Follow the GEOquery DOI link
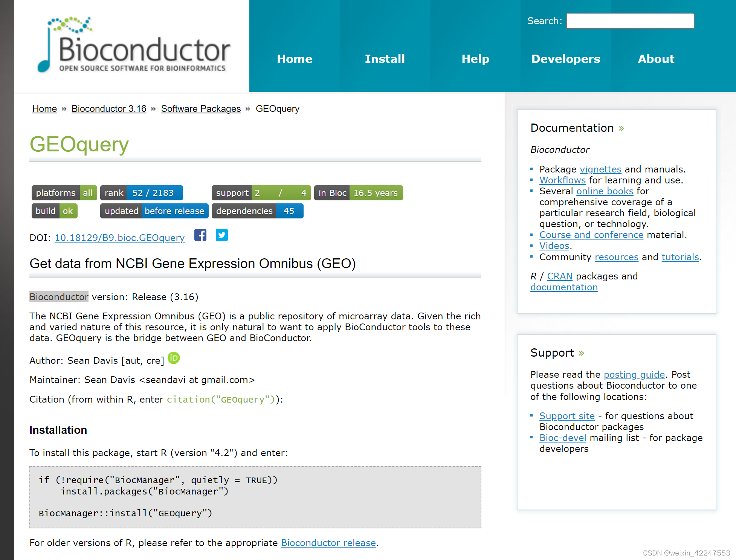Image resolution: width=736 pixels, height=560 pixels. (119, 238)
